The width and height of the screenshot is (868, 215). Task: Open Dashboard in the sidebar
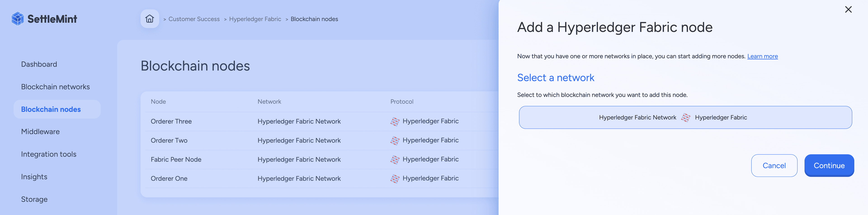(39, 64)
